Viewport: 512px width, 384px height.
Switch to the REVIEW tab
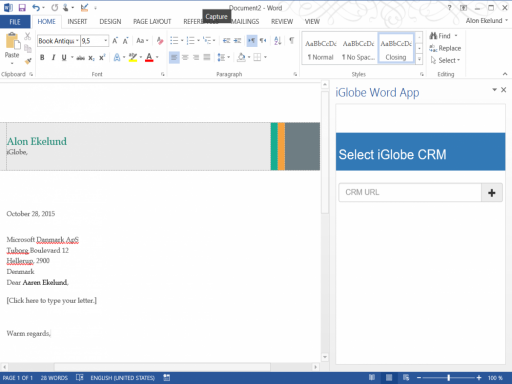coord(282,22)
